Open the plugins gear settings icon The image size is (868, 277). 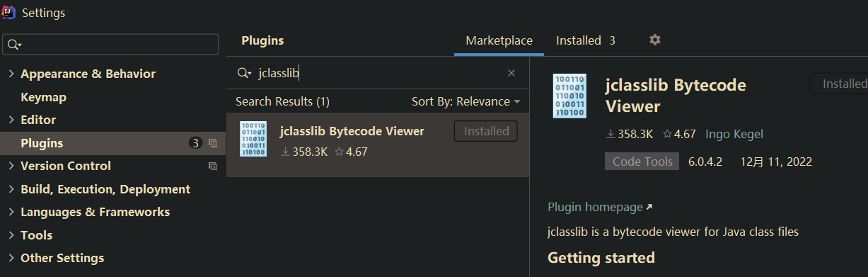[x=655, y=40]
